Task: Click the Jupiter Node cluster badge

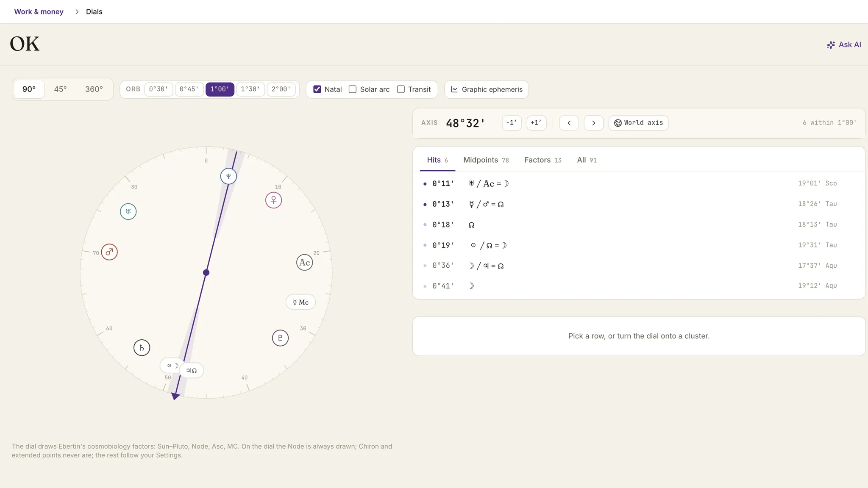Action: (192, 370)
